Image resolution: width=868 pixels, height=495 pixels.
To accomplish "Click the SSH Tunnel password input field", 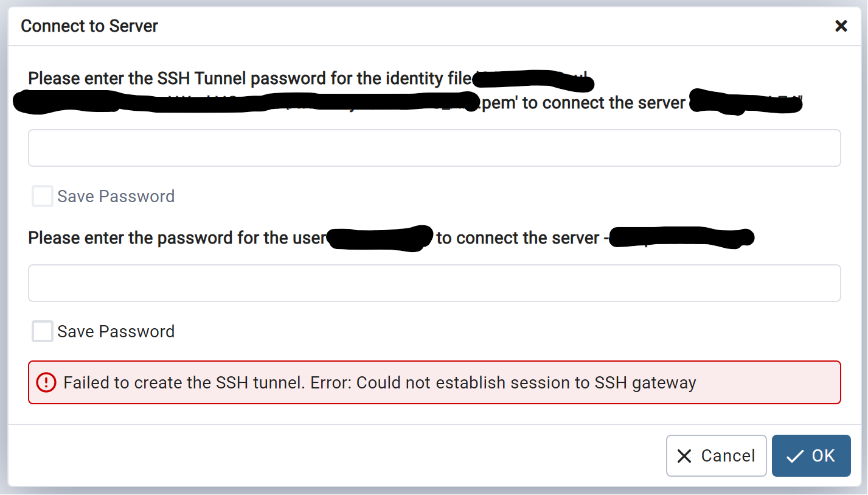I will coord(434,148).
